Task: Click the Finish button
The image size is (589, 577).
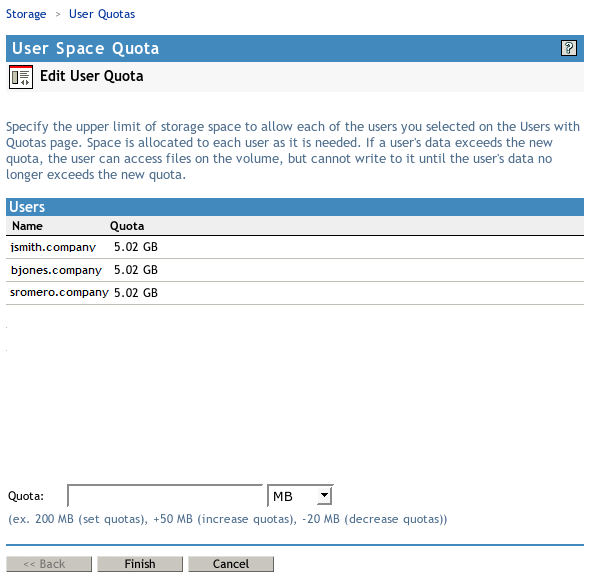Action: [140, 564]
